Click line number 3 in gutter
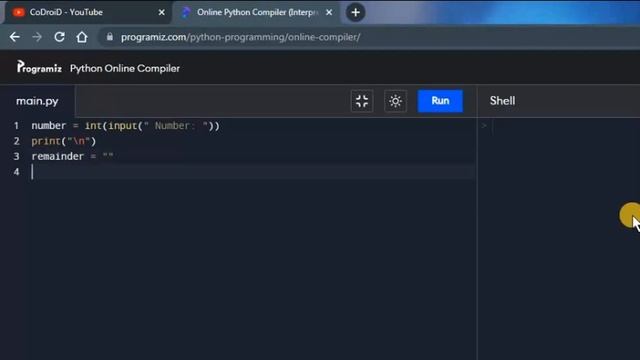 click(x=16, y=156)
